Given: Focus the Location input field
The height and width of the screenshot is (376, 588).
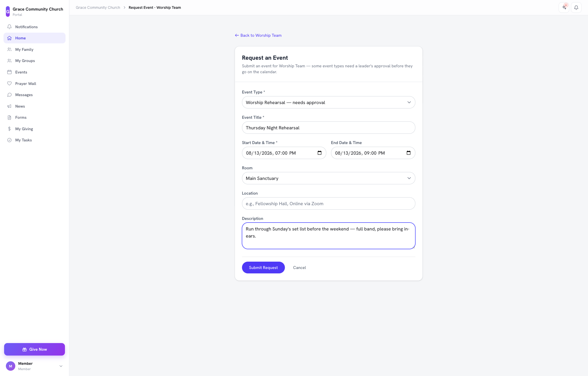Looking at the screenshot, I should [x=329, y=203].
